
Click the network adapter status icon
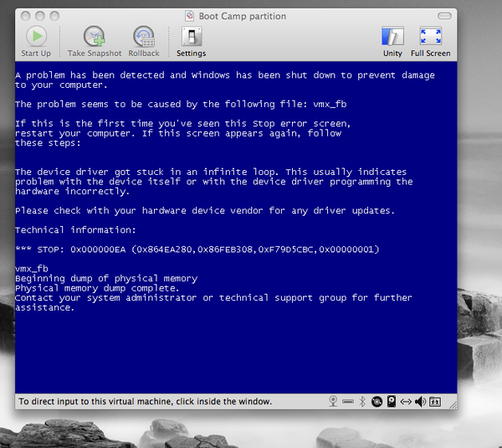tap(406, 401)
